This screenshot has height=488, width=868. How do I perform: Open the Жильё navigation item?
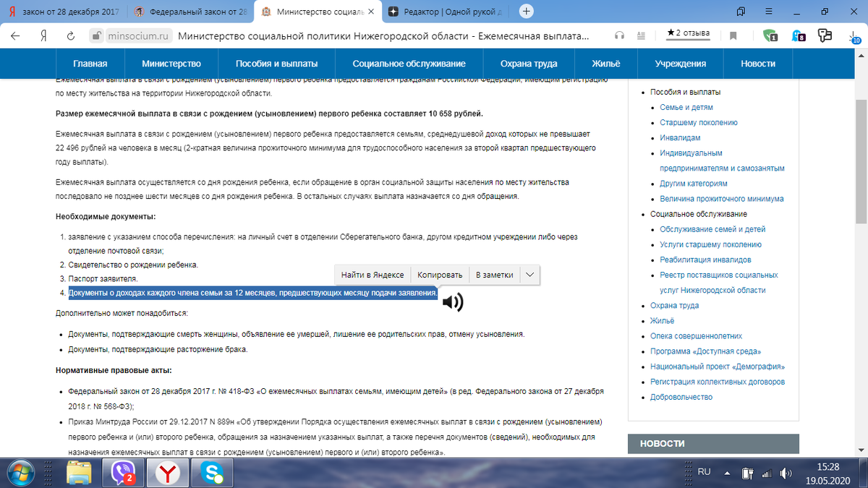[x=605, y=64]
